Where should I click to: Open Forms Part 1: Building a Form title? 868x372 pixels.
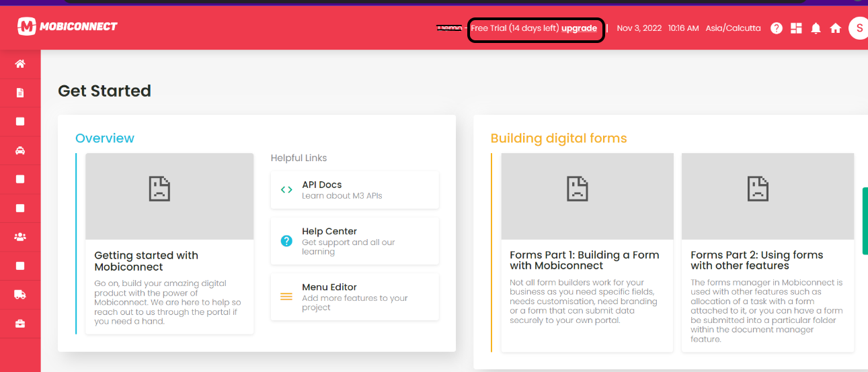[584, 260]
